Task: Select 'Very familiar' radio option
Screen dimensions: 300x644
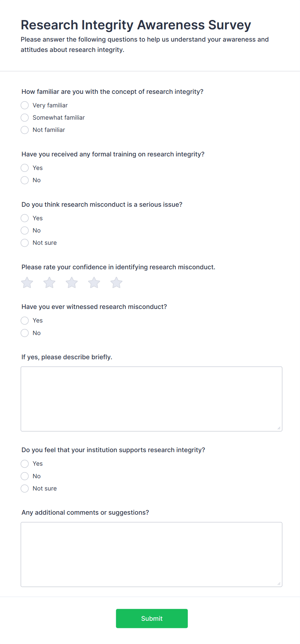Action: point(25,105)
